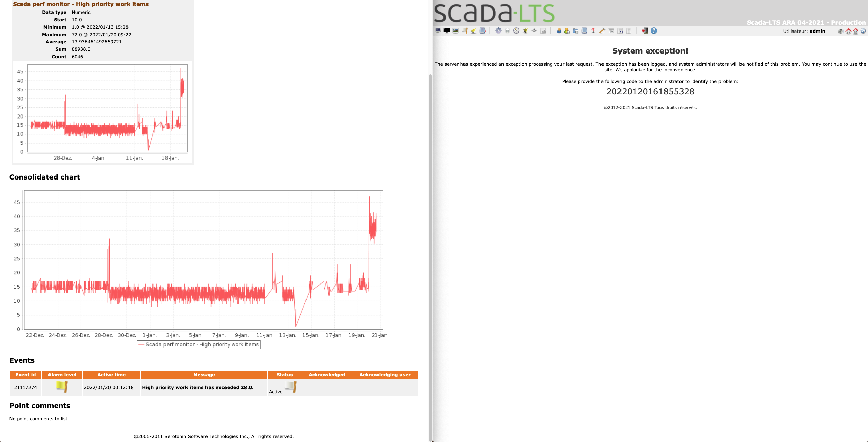The width and height of the screenshot is (868, 442).
Task: Open system utilities via the hammer icon
Action: click(x=602, y=31)
